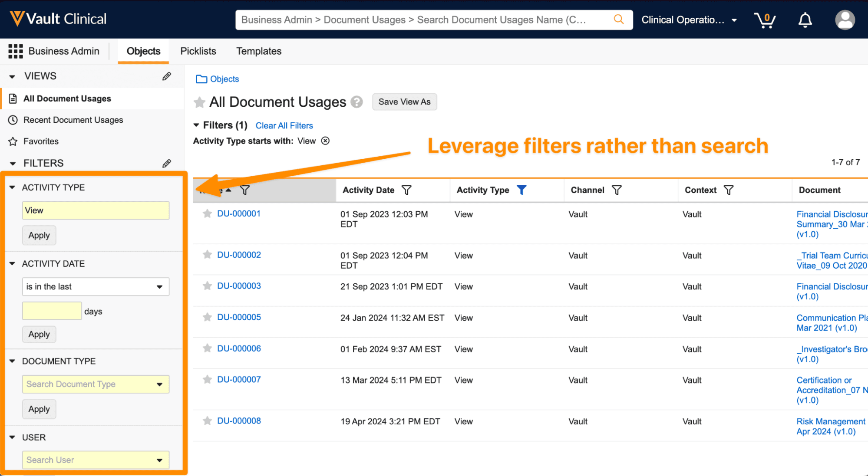Image resolution: width=868 pixels, height=476 pixels.
Task: Click the Objects breadcrumb folder icon
Action: point(201,79)
